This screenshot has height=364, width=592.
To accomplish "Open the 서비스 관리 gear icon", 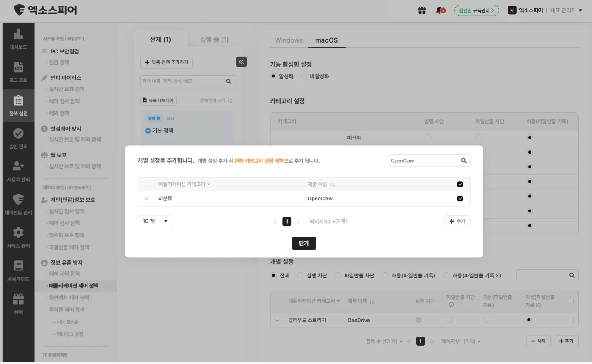I will point(18,235).
